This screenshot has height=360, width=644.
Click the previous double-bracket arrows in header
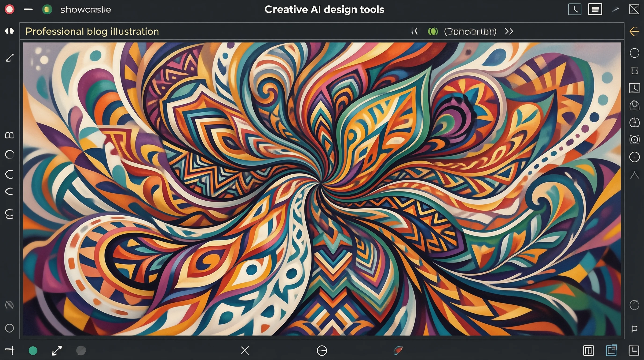414,31
